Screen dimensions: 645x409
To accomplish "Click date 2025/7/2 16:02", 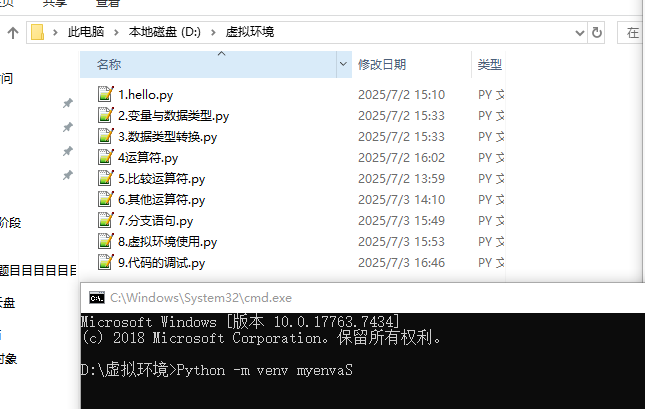I will 401,158.
